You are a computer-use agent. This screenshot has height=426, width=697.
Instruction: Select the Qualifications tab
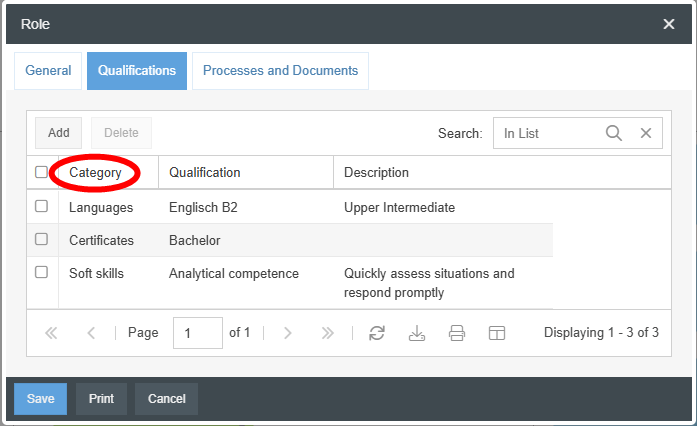point(137,71)
